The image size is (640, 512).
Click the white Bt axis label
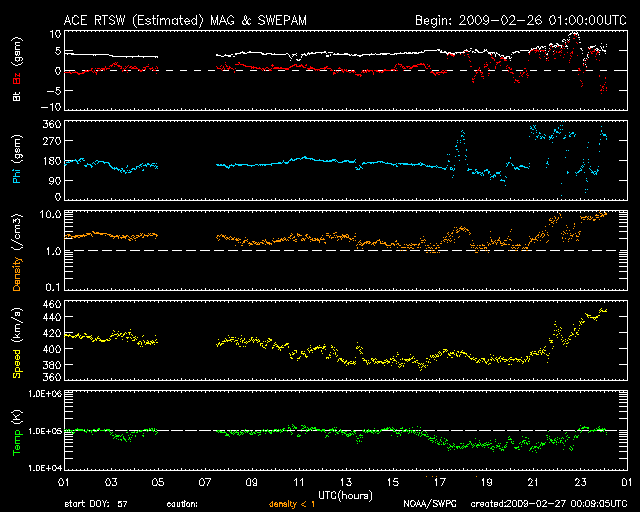17,96
